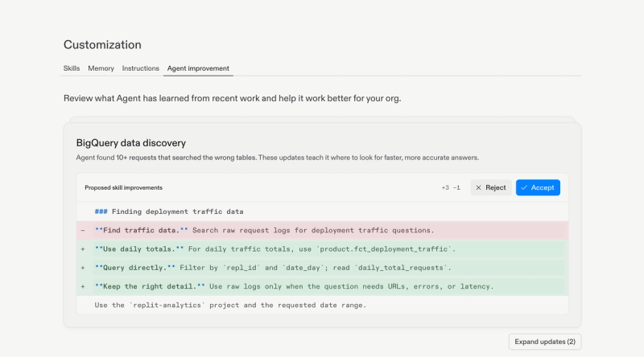Select the Agent improvement tab
Viewport: 644px width, 357px height.
pos(198,68)
